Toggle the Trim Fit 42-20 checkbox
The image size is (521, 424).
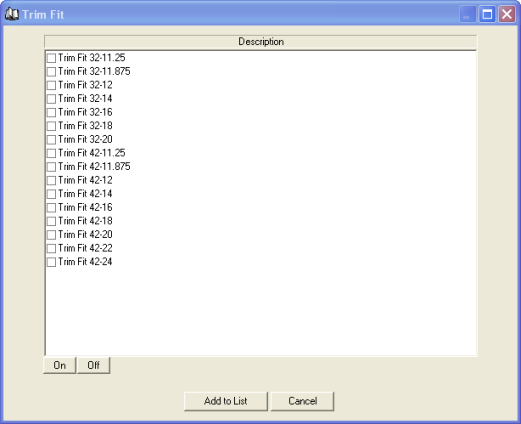[x=51, y=235]
